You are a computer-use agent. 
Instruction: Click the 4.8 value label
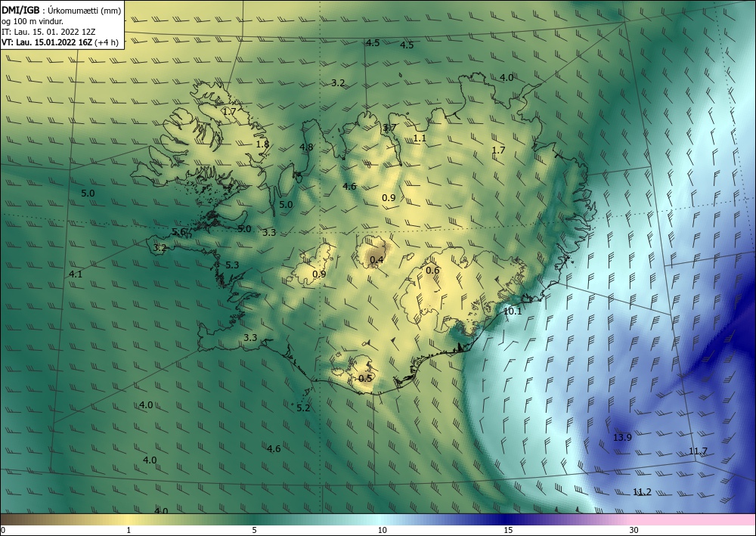click(x=306, y=147)
